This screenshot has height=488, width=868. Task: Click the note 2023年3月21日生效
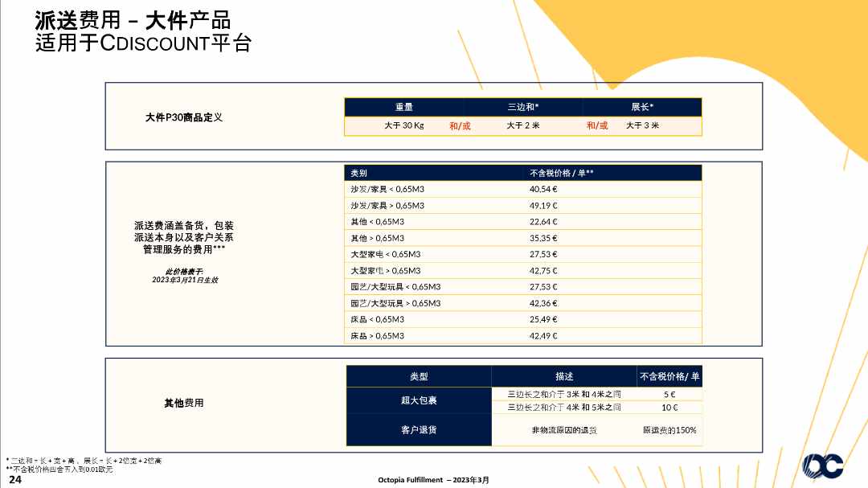pos(185,281)
